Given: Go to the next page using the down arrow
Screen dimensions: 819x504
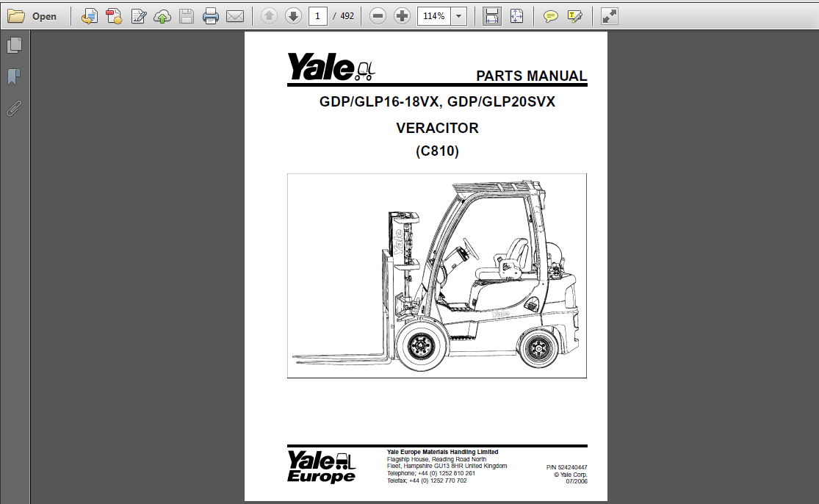Looking at the screenshot, I should click(294, 16).
